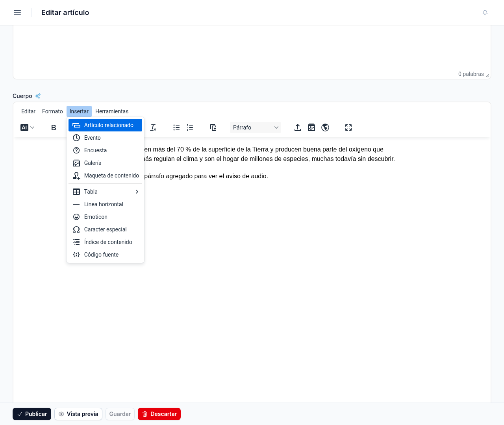The height and width of the screenshot is (425, 504).
Task: Open the Párrafo block format dropdown
Action: point(256,128)
